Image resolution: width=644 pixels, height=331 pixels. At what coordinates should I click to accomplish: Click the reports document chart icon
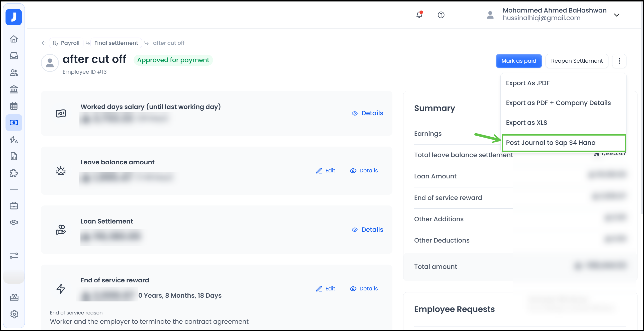(14, 156)
